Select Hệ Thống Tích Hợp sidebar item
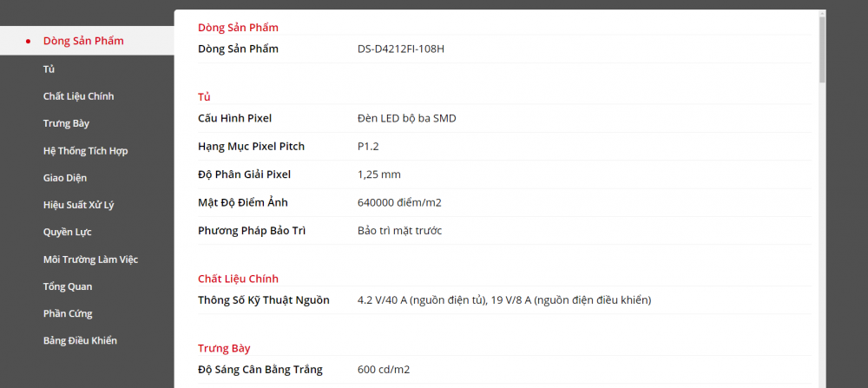Screen dimensions: 868x388 tap(85, 151)
